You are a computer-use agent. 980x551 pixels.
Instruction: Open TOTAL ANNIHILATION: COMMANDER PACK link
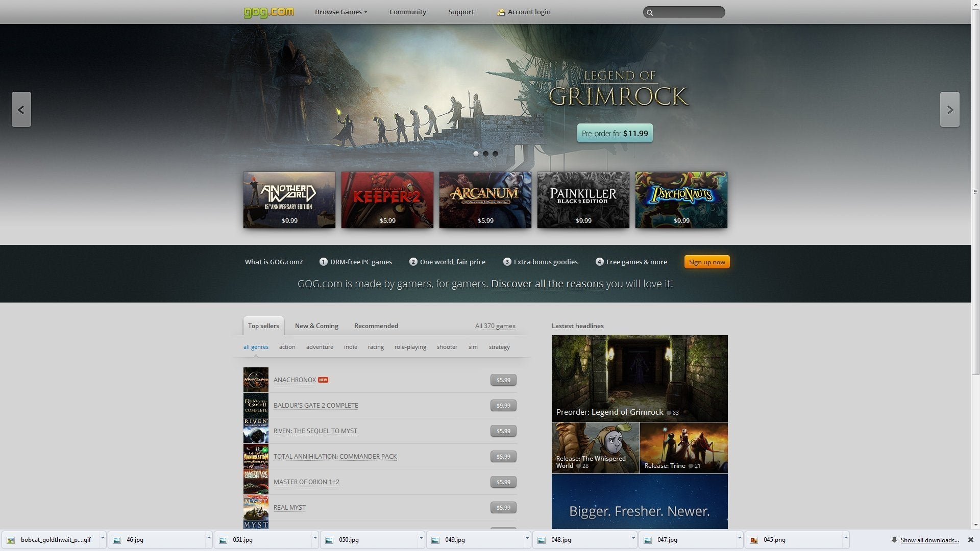[x=335, y=457]
